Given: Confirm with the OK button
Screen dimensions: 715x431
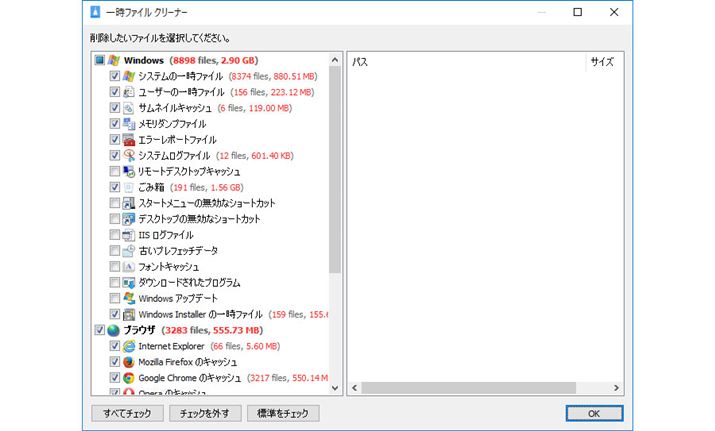Looking at the screenshot, I should point(593,413).
